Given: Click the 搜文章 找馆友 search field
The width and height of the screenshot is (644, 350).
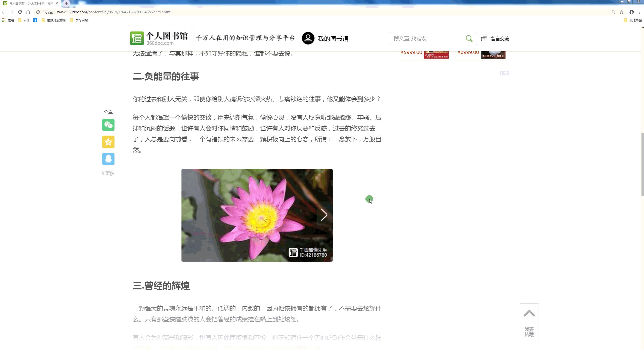Looking at the screenshot, I should (x=427, y=38).
